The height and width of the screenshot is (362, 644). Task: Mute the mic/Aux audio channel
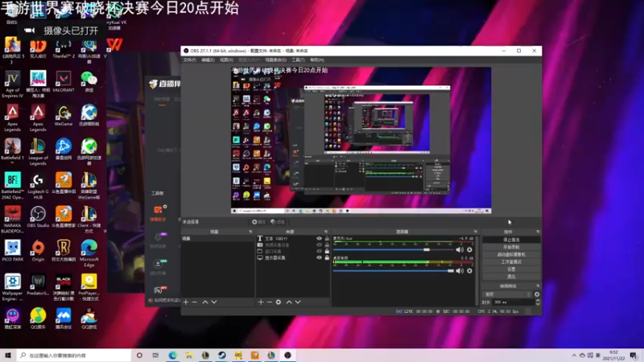click(460, 249)
